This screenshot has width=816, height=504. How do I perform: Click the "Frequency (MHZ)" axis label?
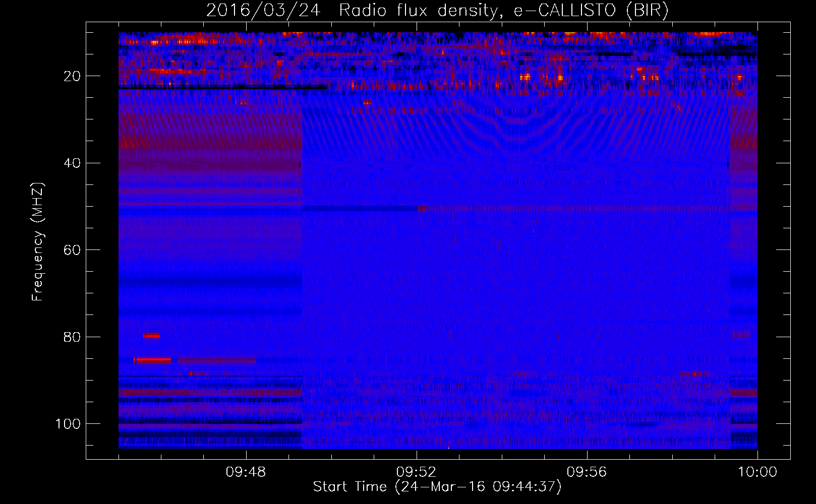(38, 242)
